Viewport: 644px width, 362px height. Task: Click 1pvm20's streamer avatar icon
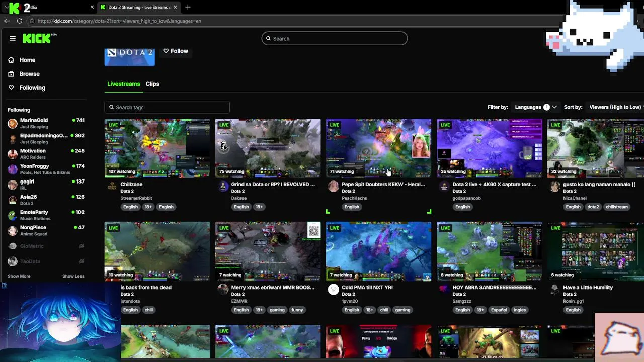[x=333, y=289]
